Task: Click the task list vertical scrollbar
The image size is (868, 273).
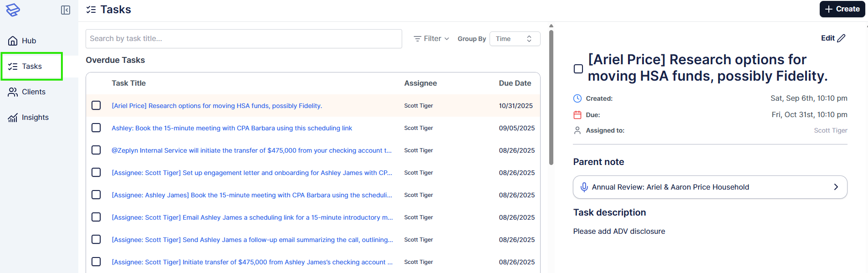Action: [x=551, y=96]
